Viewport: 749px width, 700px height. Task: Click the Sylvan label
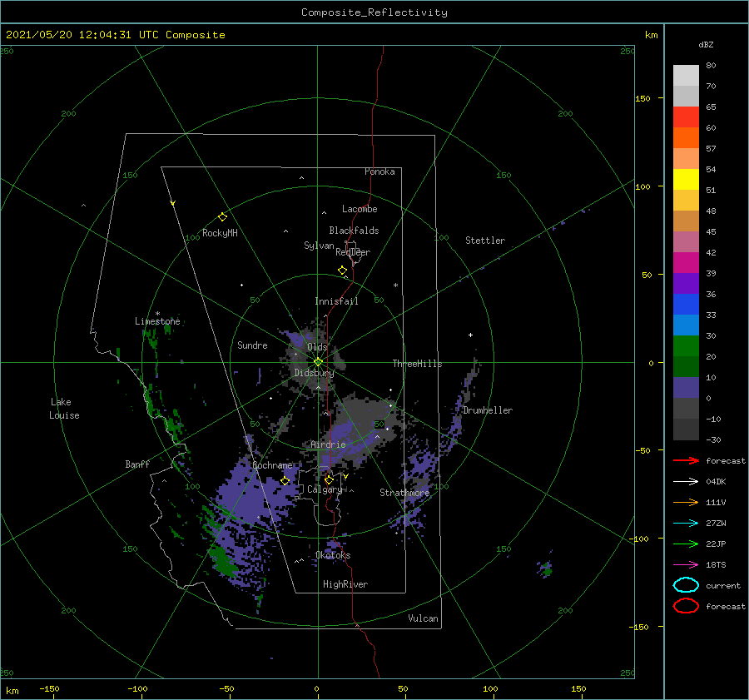(x=319, y=246)
